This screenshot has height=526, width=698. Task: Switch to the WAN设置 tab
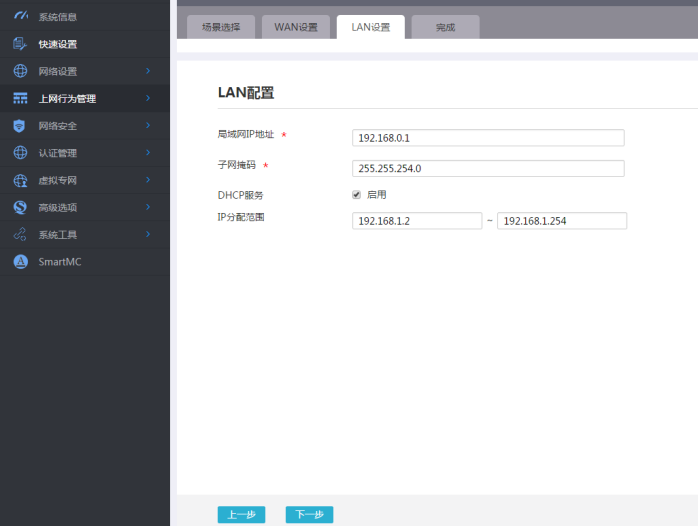click(296, 27)
